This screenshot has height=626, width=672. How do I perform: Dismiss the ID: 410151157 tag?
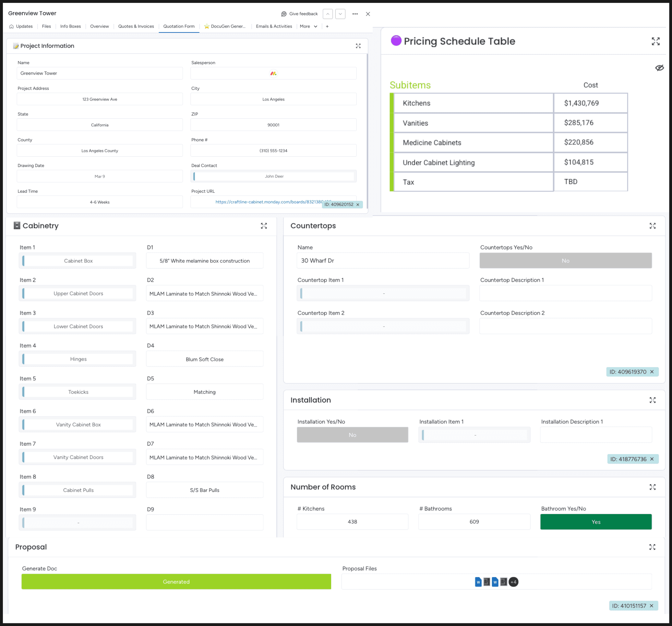651,606
